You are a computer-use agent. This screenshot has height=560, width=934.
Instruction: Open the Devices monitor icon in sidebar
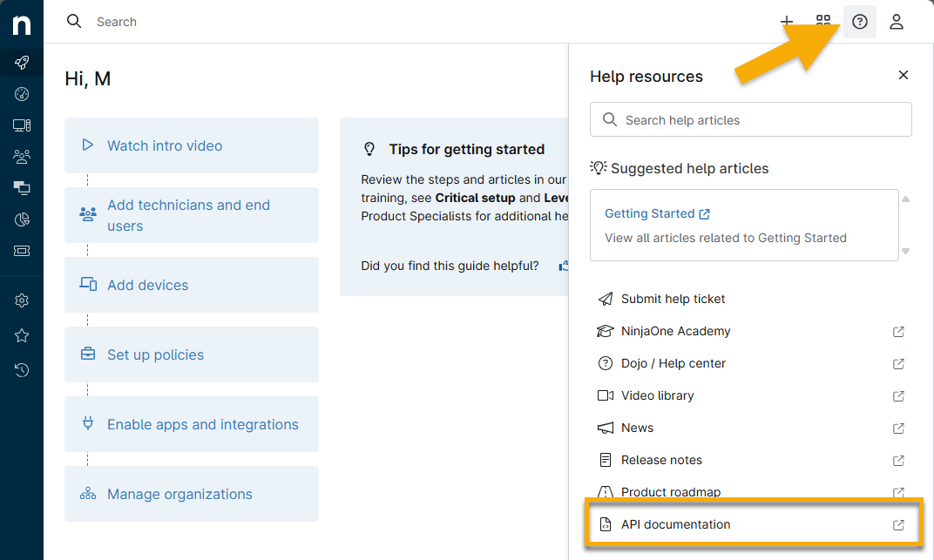22,125
